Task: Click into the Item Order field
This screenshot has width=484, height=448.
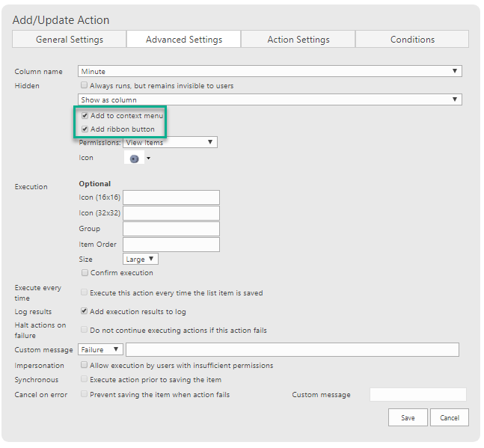Action: pos(171,245)
